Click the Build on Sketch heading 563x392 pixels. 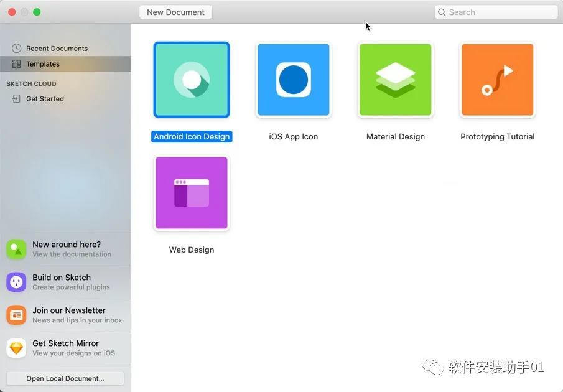[62, 278]
